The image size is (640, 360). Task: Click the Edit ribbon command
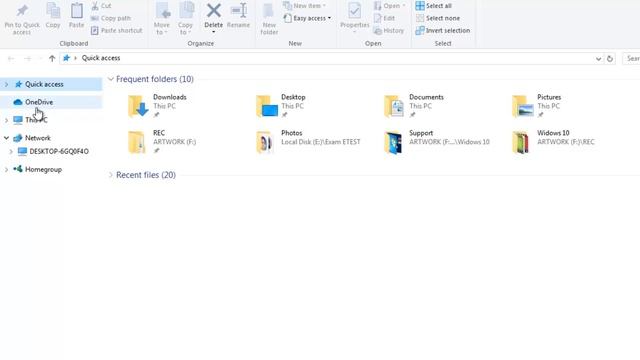(384, 18)
